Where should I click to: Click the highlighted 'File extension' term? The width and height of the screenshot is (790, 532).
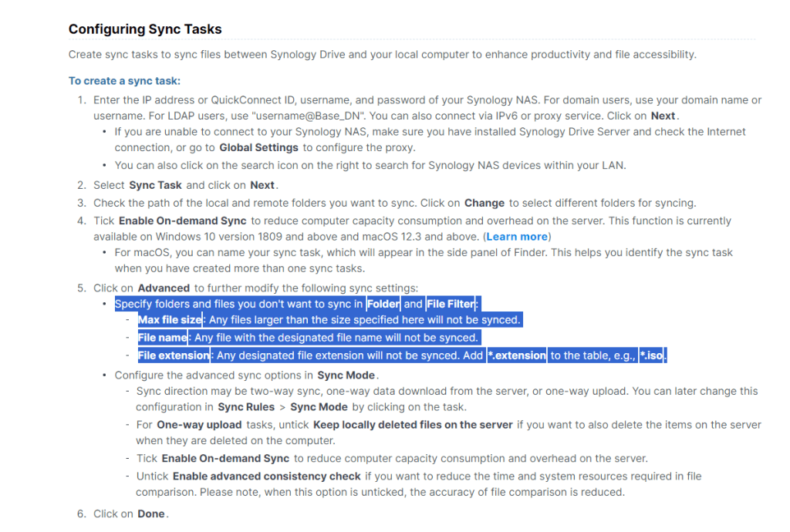[x=174, y=355]
